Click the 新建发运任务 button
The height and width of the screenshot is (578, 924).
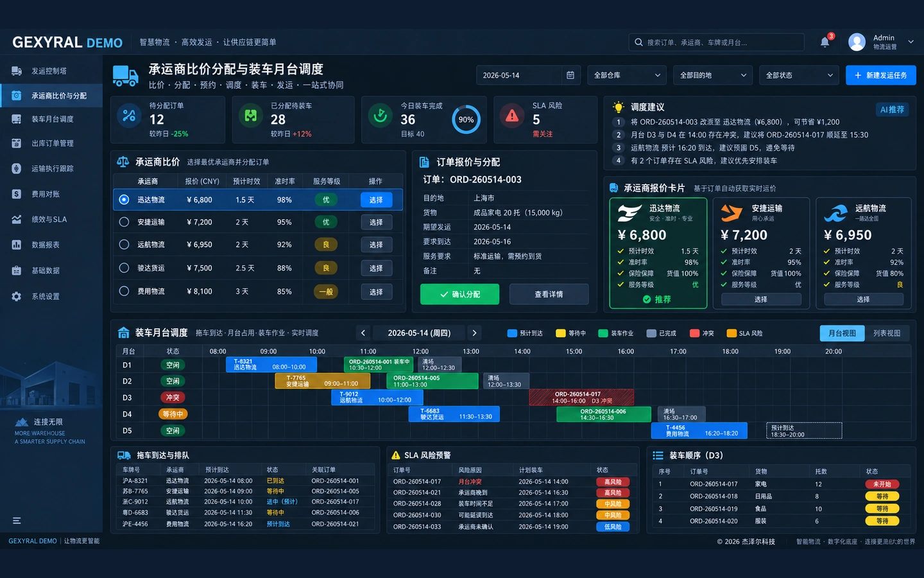coord(881,75)
